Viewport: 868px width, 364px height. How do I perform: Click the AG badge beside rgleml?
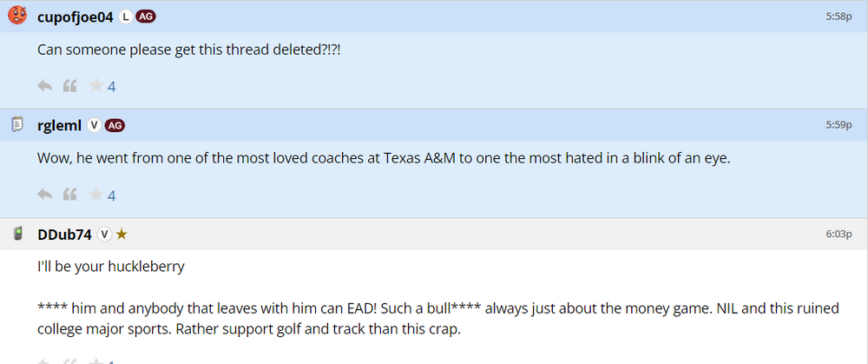coord(115,125)
